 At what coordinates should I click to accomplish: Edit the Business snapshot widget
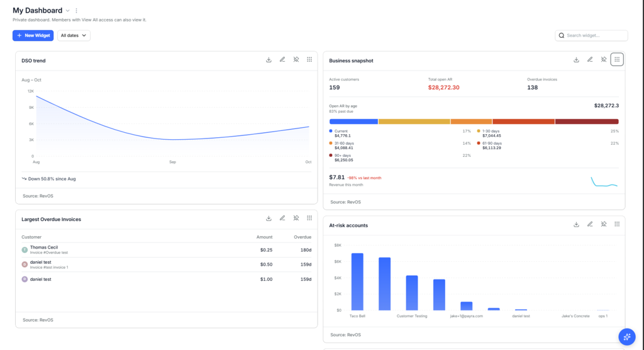click(x=590, y=60)
